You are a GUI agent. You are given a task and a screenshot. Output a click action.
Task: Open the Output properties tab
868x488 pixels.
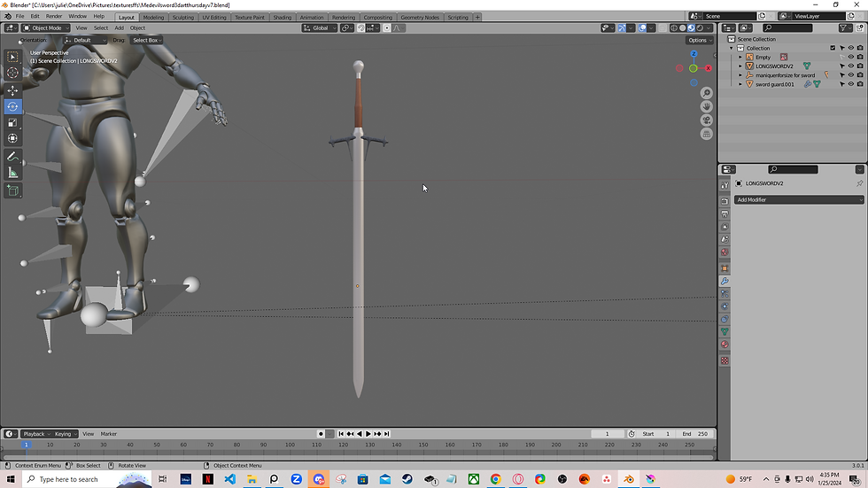pos(725,213)
